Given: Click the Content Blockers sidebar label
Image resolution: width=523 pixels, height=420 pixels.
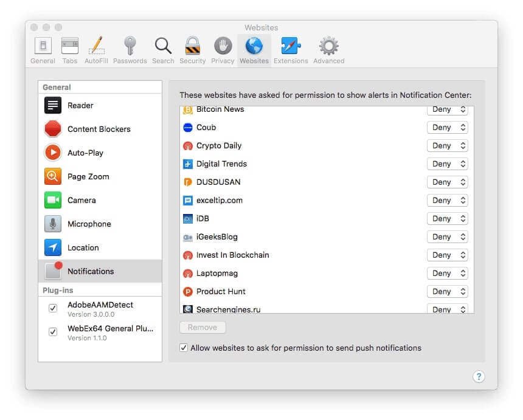Looking at the screenshot, I should pos(99,129).
